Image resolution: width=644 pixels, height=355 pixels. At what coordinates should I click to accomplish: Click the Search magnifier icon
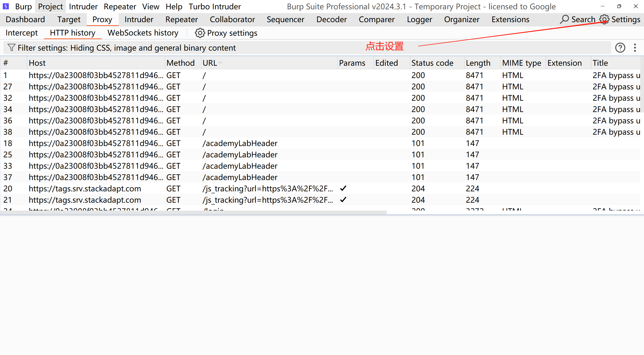point(564,19)
